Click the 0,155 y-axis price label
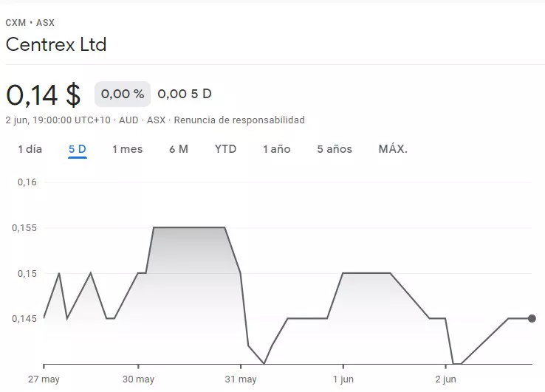545x392 pixels. [x=24, y=228]
